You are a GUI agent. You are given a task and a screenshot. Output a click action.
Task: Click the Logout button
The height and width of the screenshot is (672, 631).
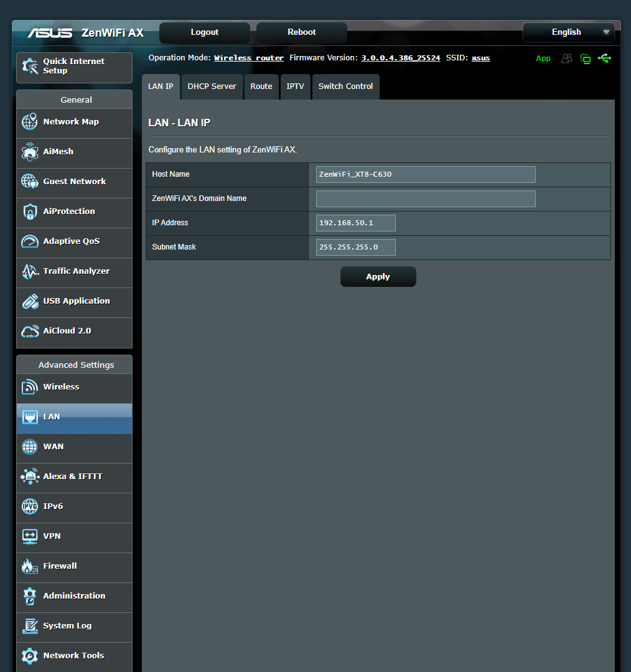coord(205,32)
